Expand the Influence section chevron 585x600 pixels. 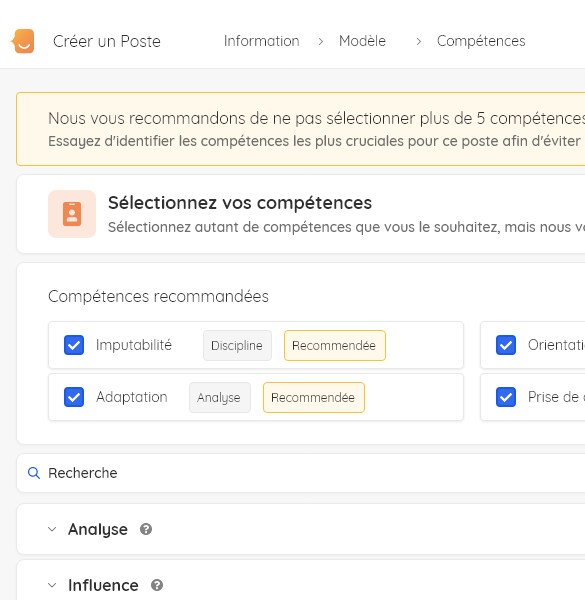pos(52,585)
